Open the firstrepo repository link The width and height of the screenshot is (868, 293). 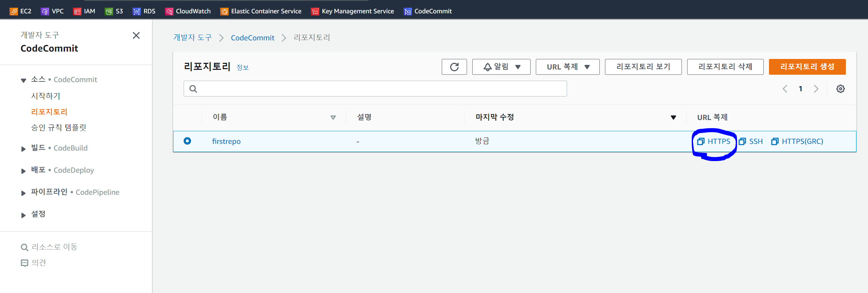(226, 141)
